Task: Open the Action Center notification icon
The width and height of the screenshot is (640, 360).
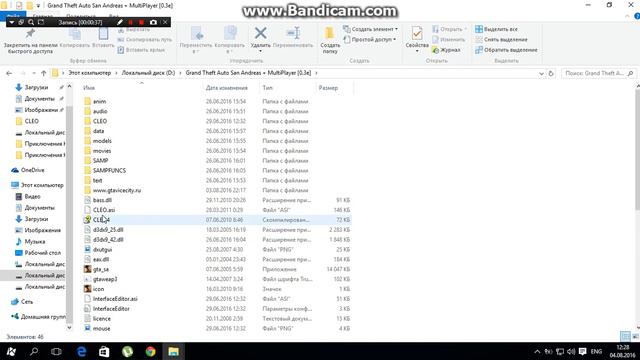Action: 582,351
